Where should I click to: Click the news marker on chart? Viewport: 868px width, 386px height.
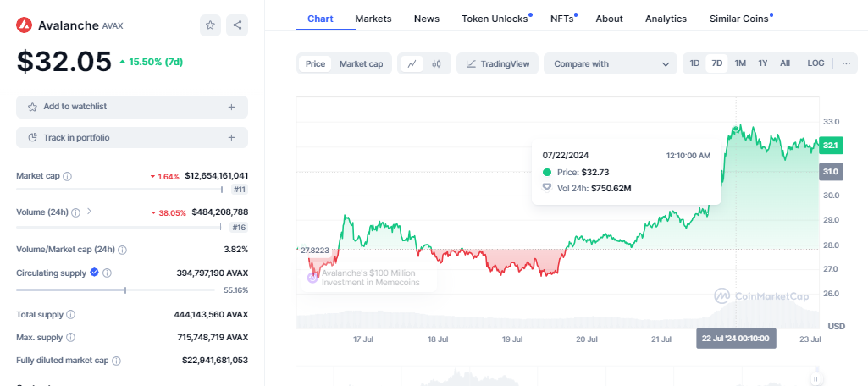(312, 278)
